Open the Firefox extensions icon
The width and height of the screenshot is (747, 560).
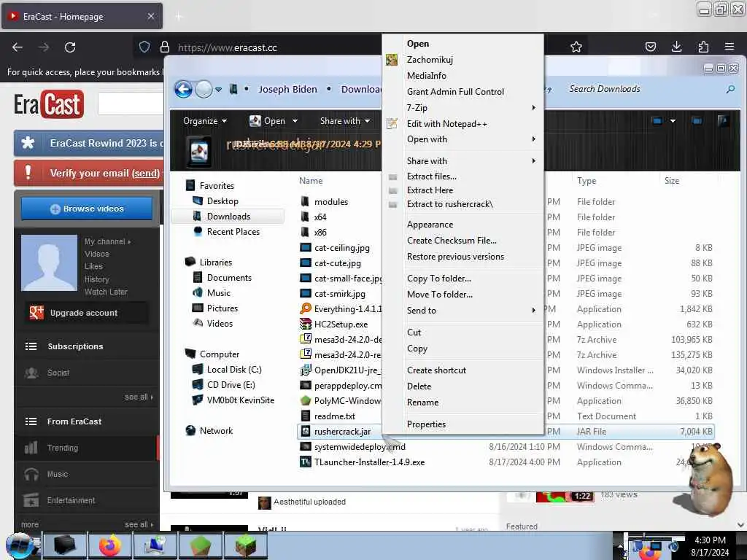coord(703,47)
